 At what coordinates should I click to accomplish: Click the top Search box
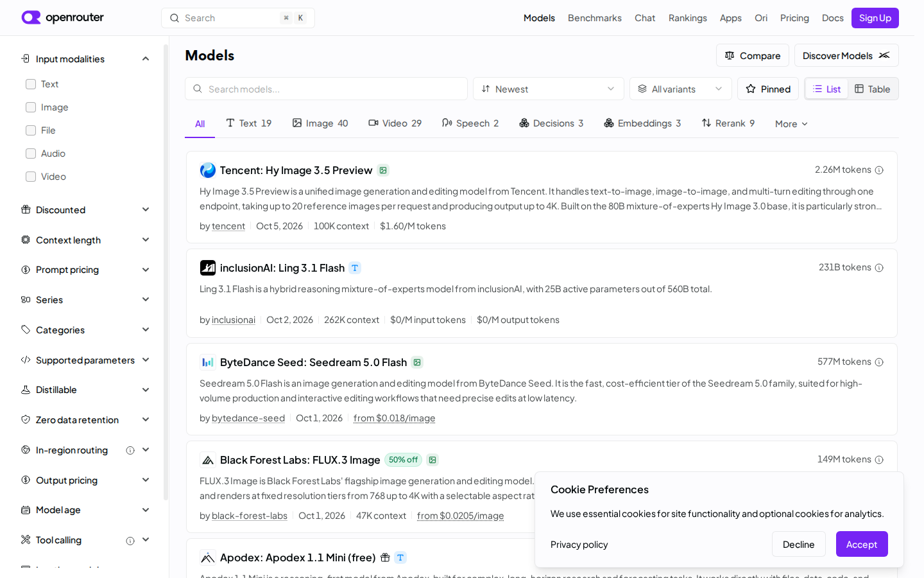pyautogui.click(x=238, y=18)
